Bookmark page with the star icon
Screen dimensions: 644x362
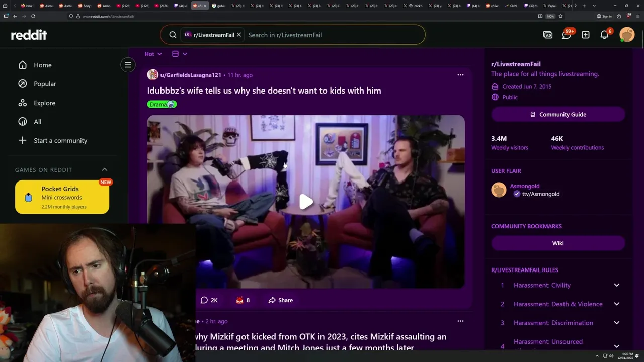[x=560, y=16]
